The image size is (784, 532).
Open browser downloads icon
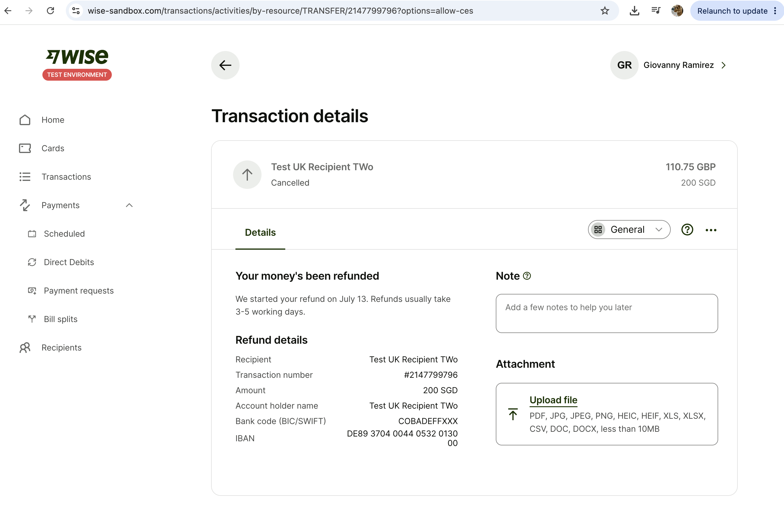[634, 11]
